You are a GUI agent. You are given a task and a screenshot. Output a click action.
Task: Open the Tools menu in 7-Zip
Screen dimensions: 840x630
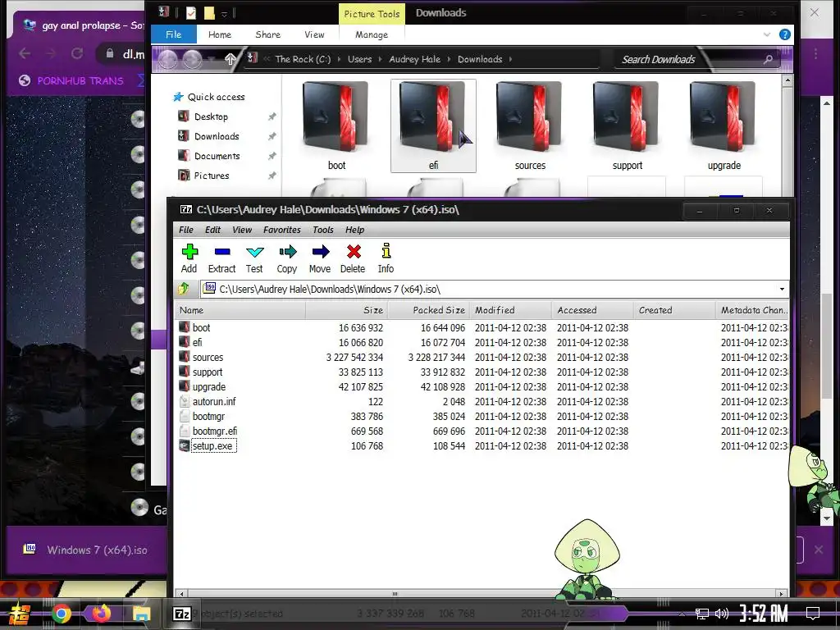[323, 230]
